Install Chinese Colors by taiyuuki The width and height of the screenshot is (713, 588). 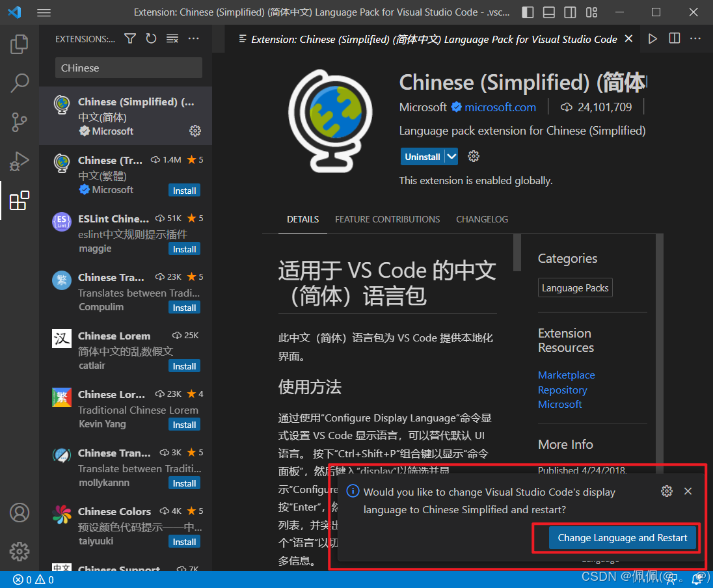click(x=184, y=542)
